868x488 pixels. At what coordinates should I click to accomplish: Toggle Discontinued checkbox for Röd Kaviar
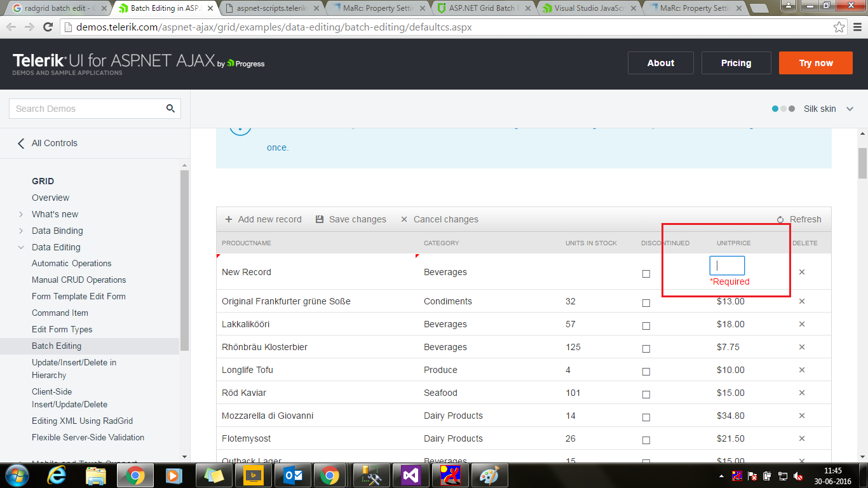pyautogui.click(x=646, y=395)
